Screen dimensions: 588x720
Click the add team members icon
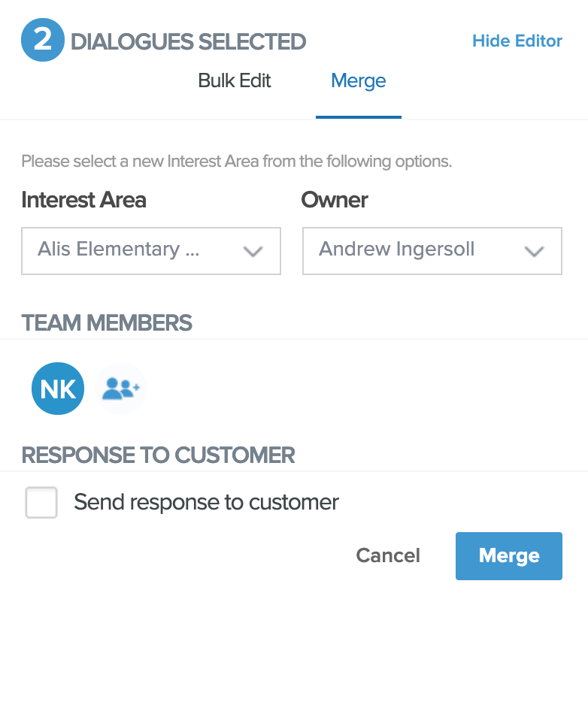[x=120, y=389]
